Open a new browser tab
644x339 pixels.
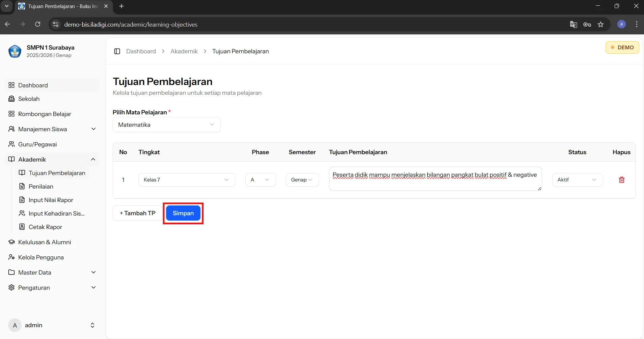[122, 6]
